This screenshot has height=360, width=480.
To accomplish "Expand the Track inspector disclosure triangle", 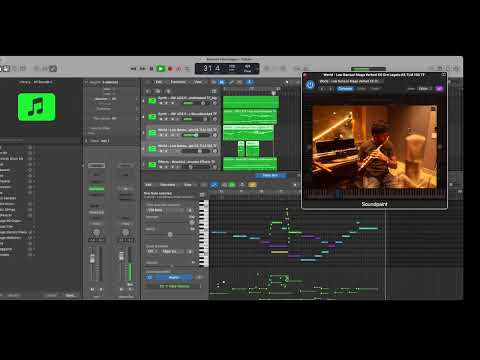I will pyautogui.click(x=86, y=141).
